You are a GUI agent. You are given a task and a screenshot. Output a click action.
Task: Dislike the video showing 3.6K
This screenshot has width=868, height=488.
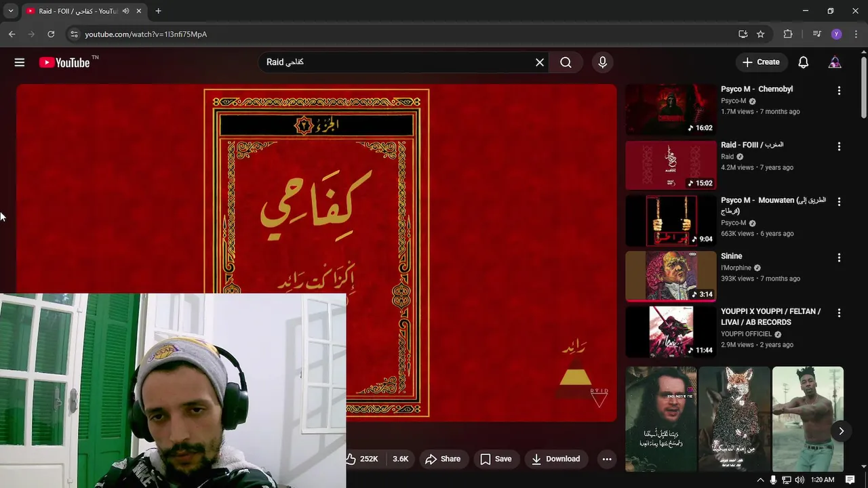click(x=400, y=459)
